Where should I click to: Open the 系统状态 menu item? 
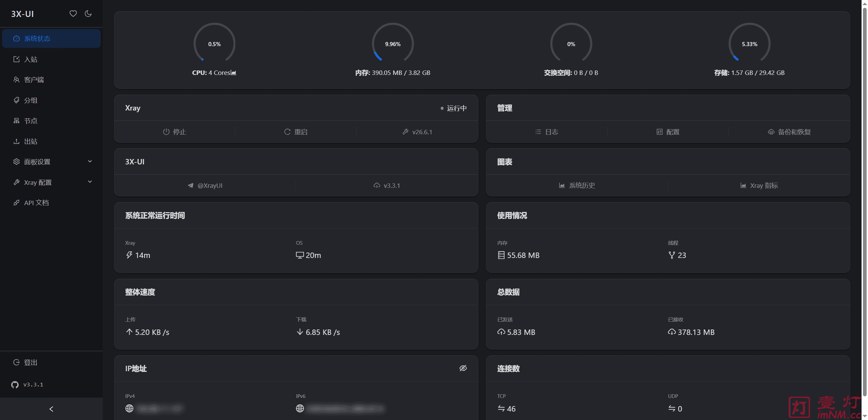51,38
